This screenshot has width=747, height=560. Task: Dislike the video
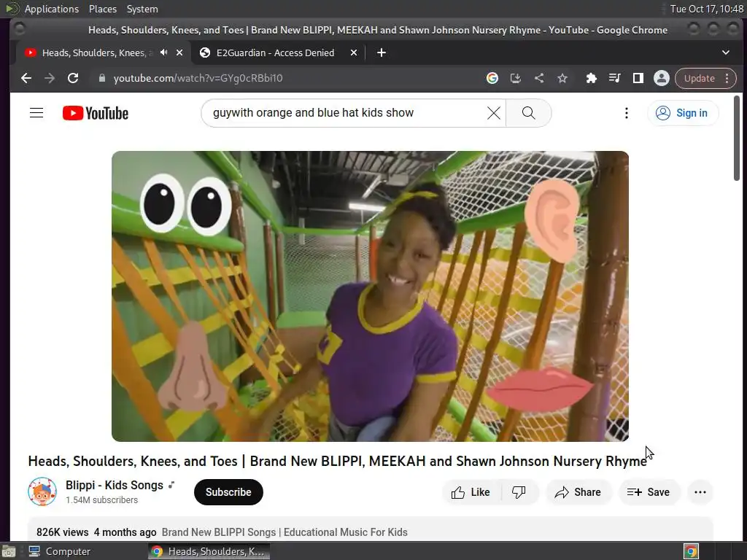[x=519, y=492]
